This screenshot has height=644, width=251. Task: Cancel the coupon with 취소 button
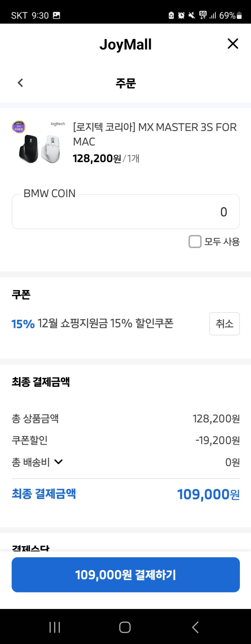(224, 324)
